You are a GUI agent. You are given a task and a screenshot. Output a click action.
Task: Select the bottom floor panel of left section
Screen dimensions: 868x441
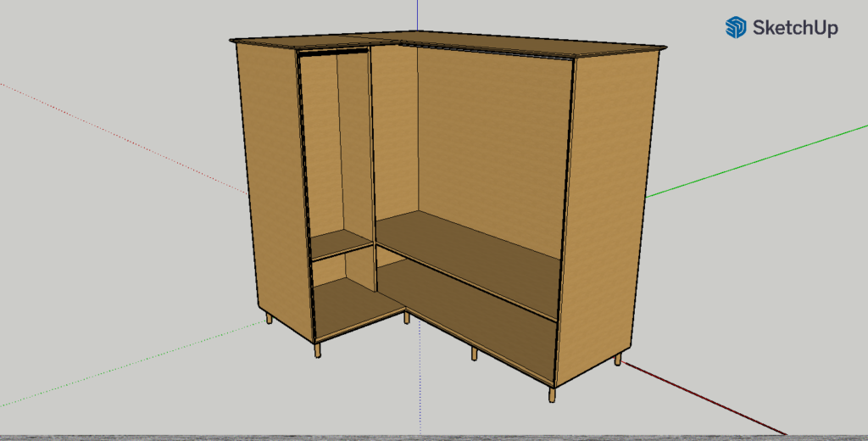click(x=352, y=305)
